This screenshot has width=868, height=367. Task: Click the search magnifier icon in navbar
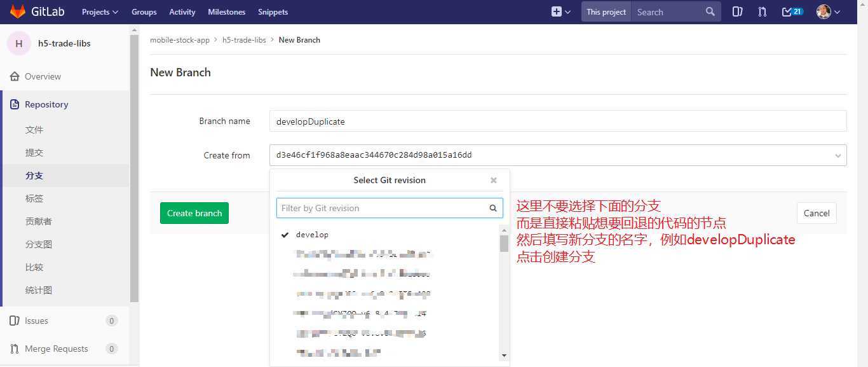click(x=710, y=11)
